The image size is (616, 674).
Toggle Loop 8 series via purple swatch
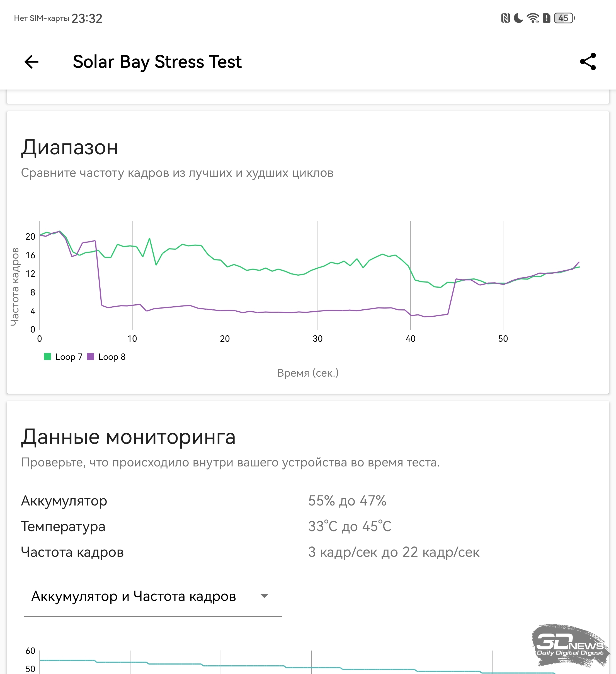tap(91, 357)
